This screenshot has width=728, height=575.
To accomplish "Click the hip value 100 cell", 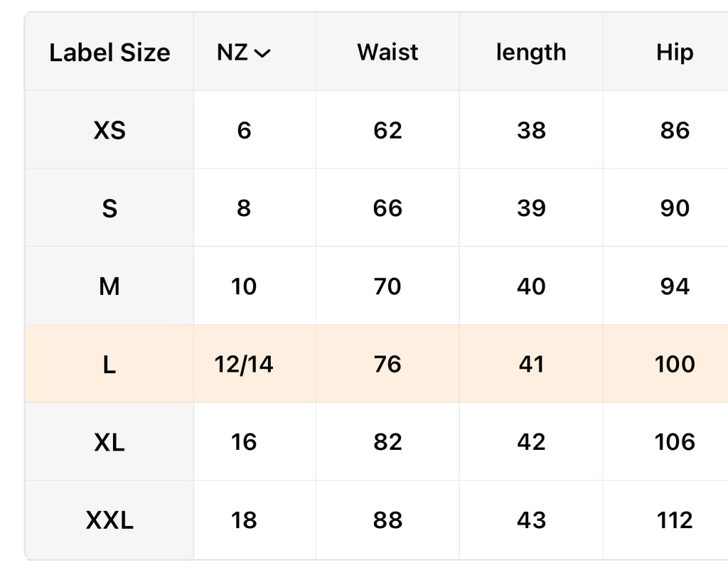I will click(x=674, y=365).
